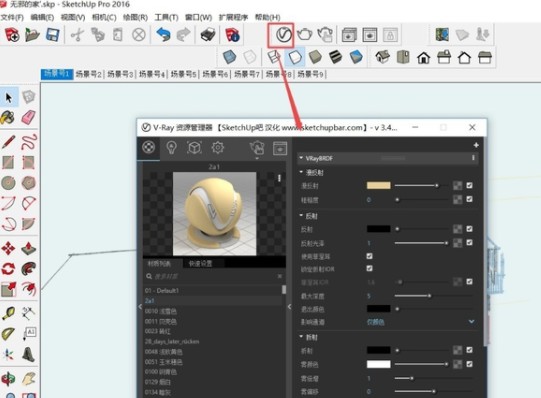The image size is (541, 398).
Task: Click the Cut scissors icon
Action: point(77,35)
